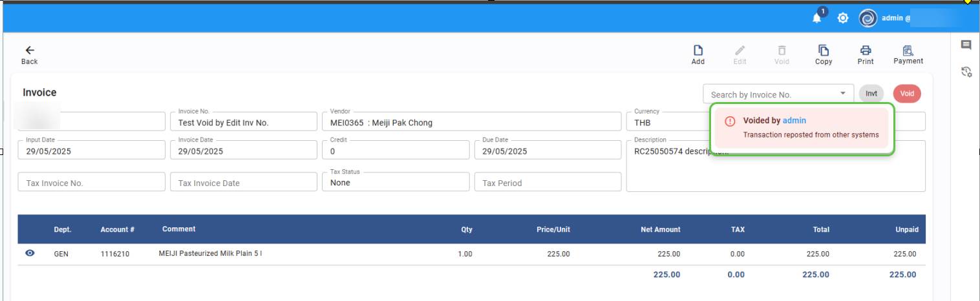Viewport: 980px width, 301px height.
Task: Open the settings gear in header
Action: (x=843, y=18)
